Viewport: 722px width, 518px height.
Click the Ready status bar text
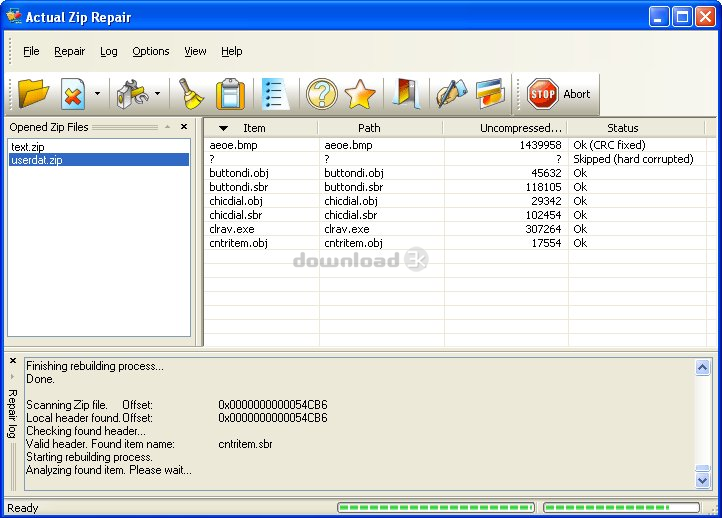pos(23,508)
